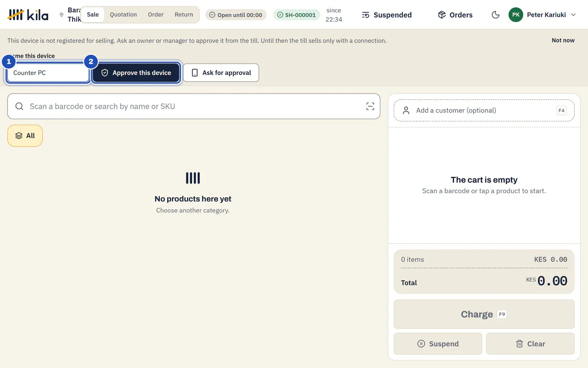
Task: Click the shop location pin icon
Action: 62,15
